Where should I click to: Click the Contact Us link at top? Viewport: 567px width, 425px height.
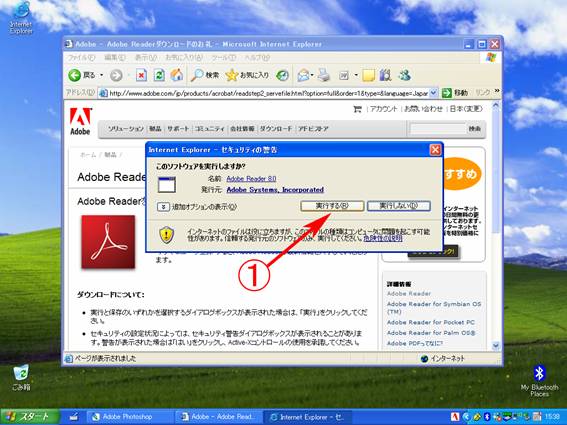423,109
